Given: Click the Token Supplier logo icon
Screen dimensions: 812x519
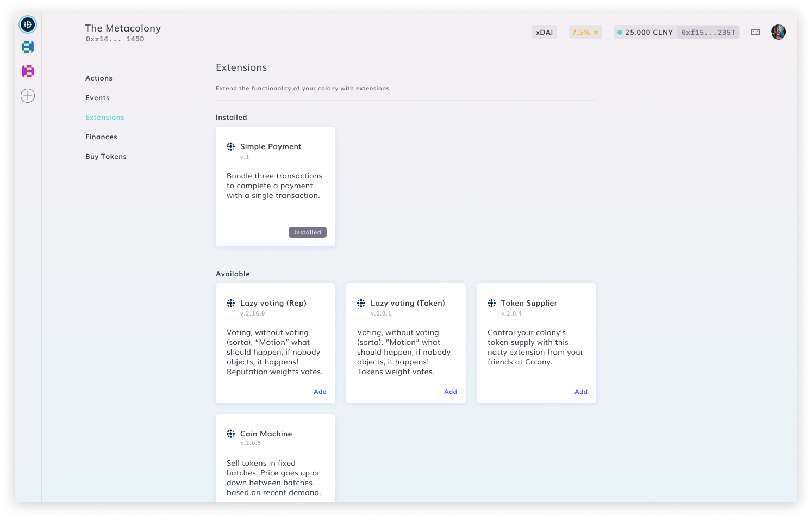Looking at the screenshot, I should point(492,303).
